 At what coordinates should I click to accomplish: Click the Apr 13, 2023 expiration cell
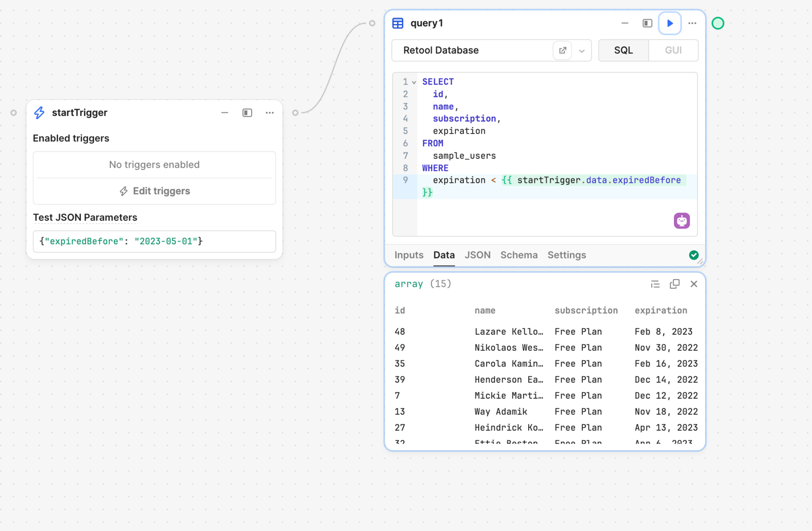pos(666,428)
